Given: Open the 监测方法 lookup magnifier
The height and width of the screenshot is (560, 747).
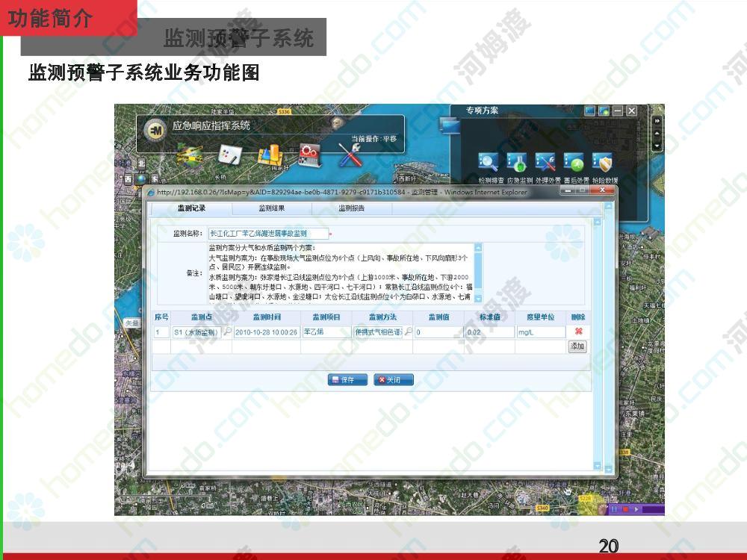Looking at the screenshot, I should tap(408, 332).
